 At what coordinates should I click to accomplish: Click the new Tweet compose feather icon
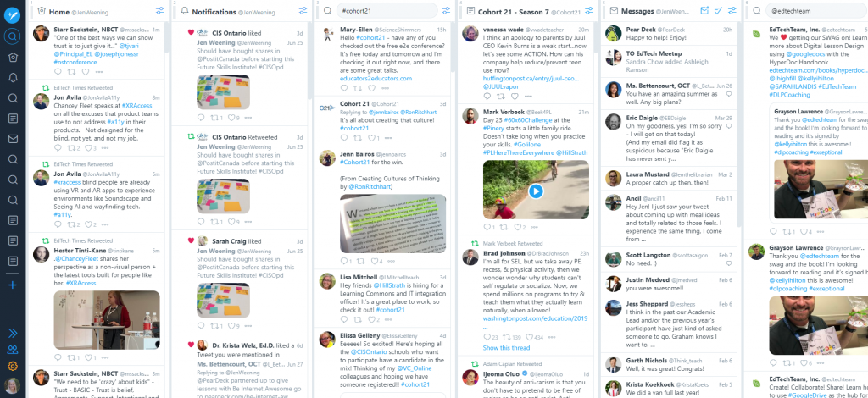[12, 15]
